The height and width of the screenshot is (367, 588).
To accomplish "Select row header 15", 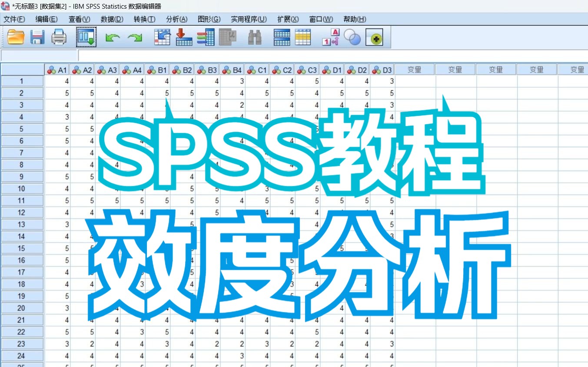I will [22, 248].
